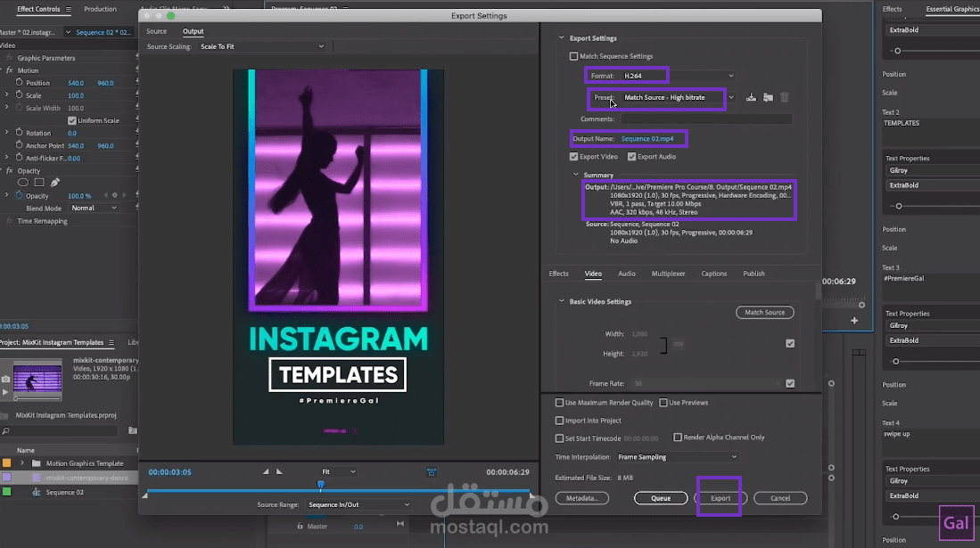Open the Blend Mode Normal dropdown
Screen dimensions: 980x548
(x=94, y=209)
